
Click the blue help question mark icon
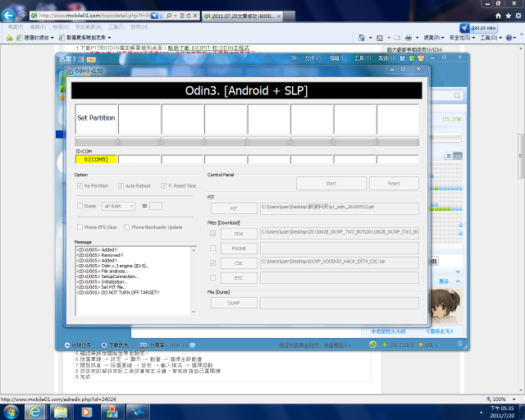tap(509, 38)
